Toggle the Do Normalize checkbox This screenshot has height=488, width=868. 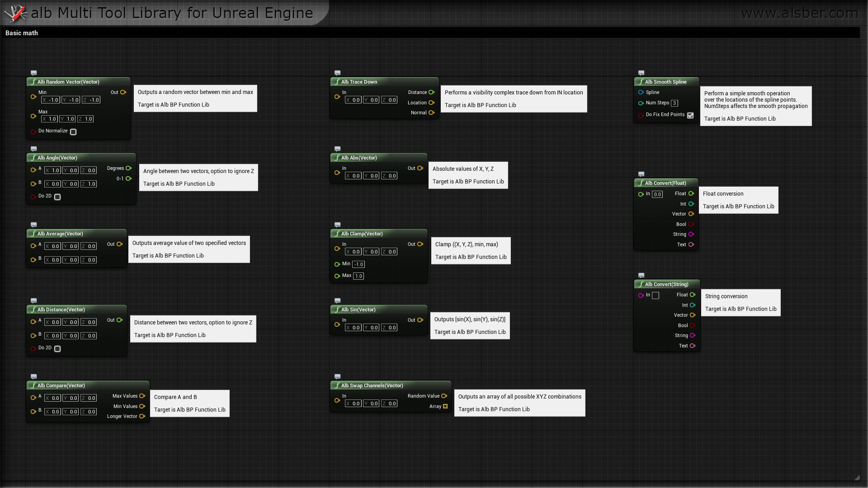[73, 131]
